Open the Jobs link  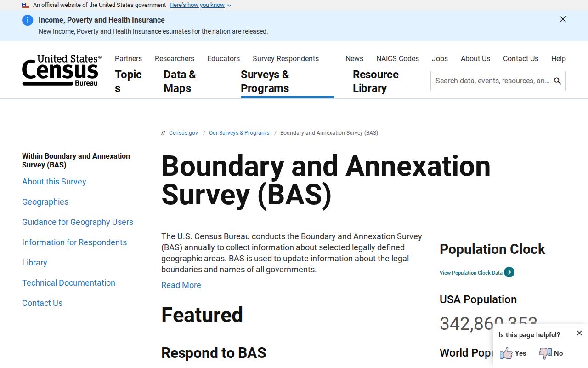click(x=440, y=58)
